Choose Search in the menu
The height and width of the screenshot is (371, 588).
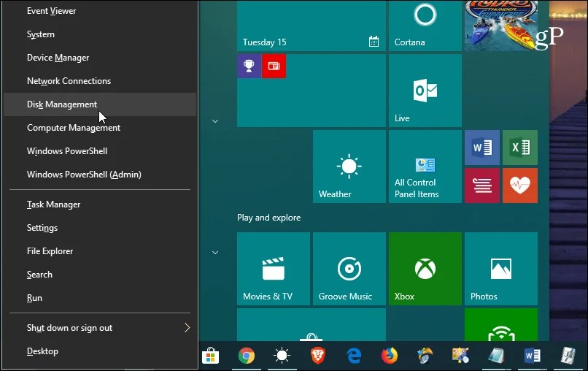100,275
